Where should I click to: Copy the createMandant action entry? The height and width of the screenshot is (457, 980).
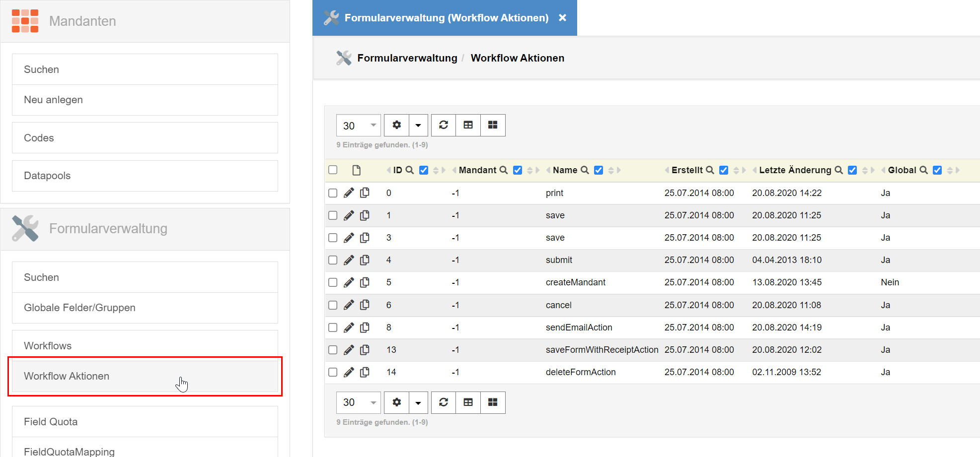(x=365, y=282)
